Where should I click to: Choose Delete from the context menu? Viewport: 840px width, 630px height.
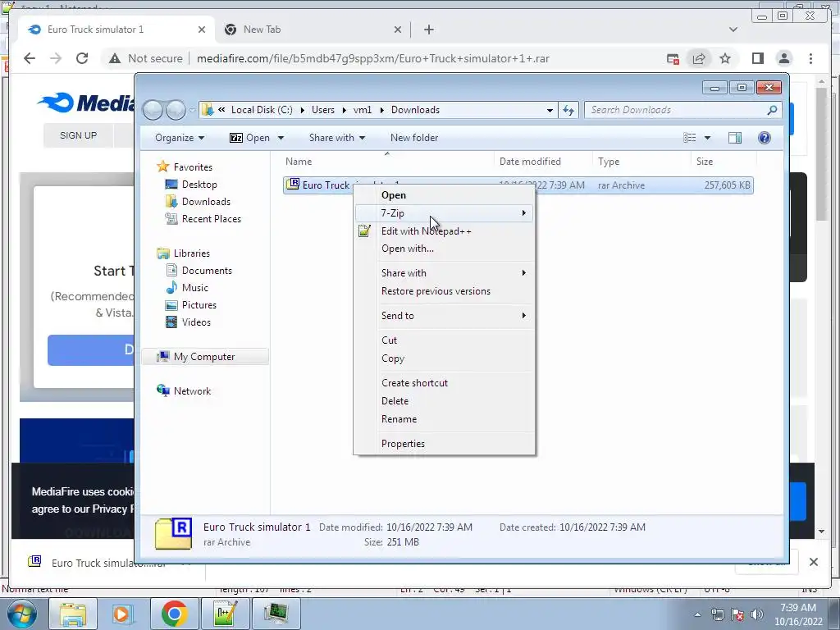(395, 400)
